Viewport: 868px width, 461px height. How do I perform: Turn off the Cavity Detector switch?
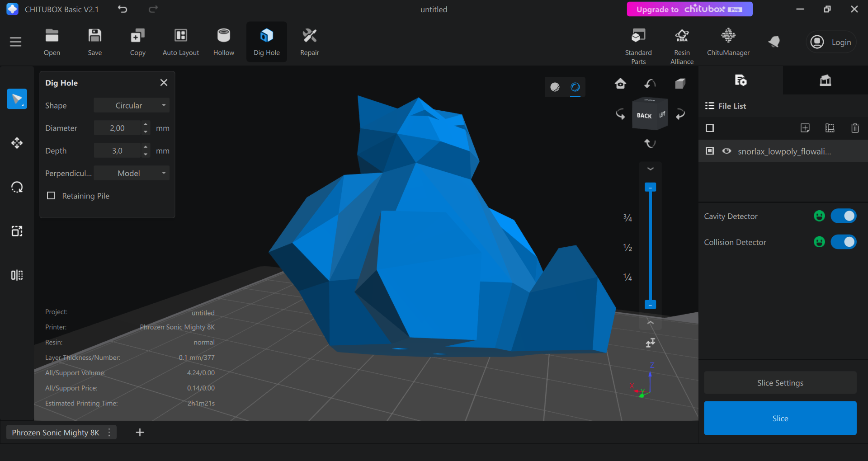click(844, 216)
